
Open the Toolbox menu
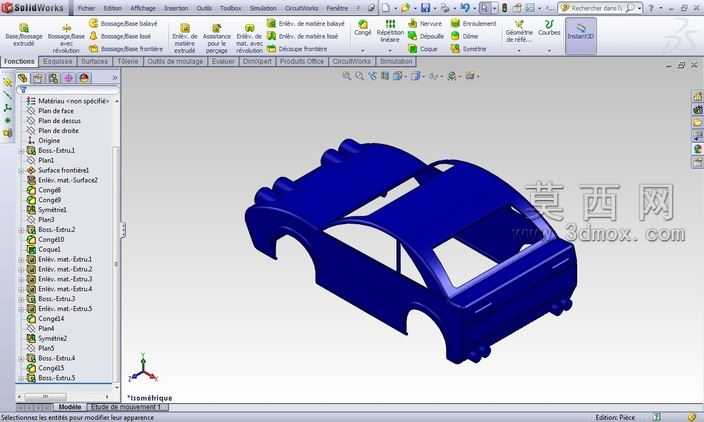pos(230,8)
